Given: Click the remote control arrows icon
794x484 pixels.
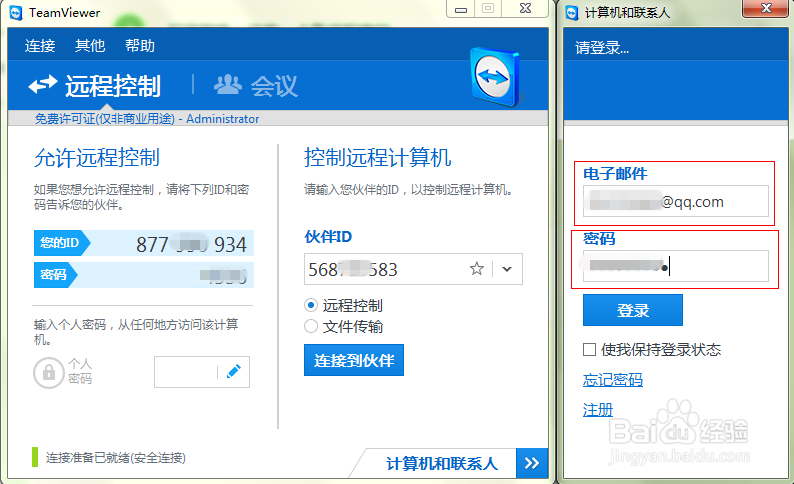Looking at the screenshot, I should (43, 85).
